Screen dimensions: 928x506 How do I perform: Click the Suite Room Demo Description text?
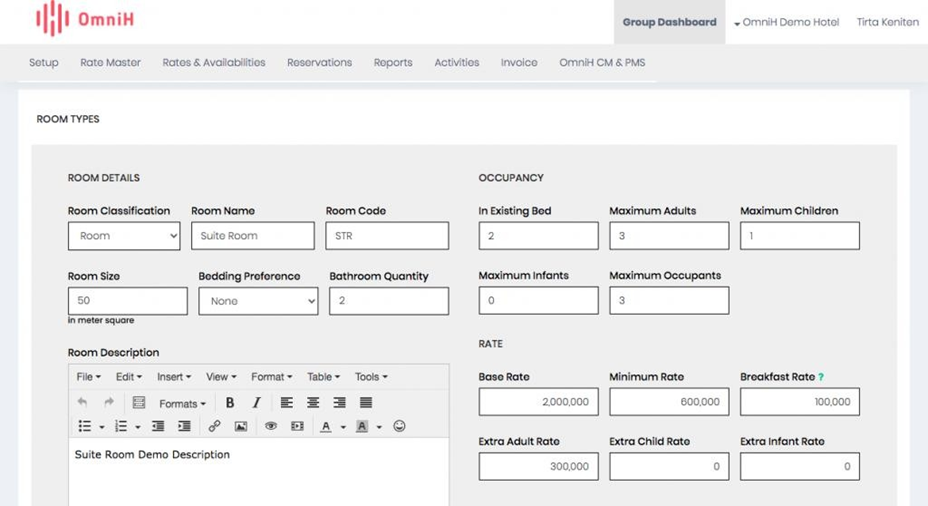(x=152, y=455)
